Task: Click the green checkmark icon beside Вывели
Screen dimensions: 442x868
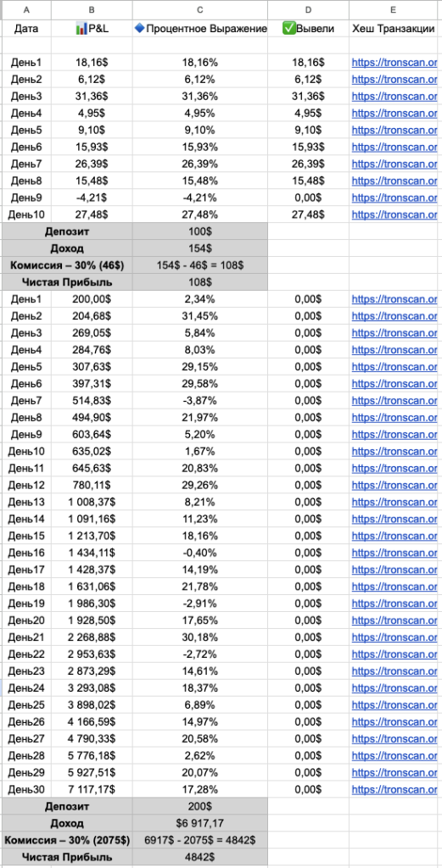Action: click(x=289, y=29)
